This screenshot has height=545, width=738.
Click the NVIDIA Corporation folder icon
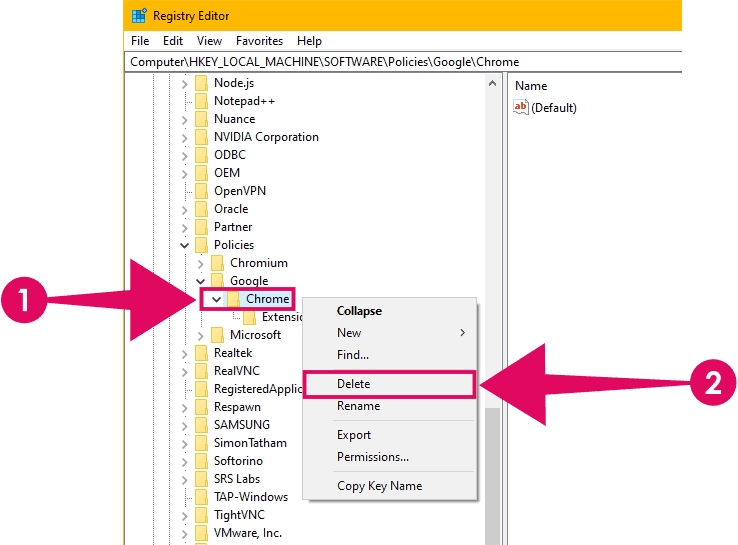[201, 137]
